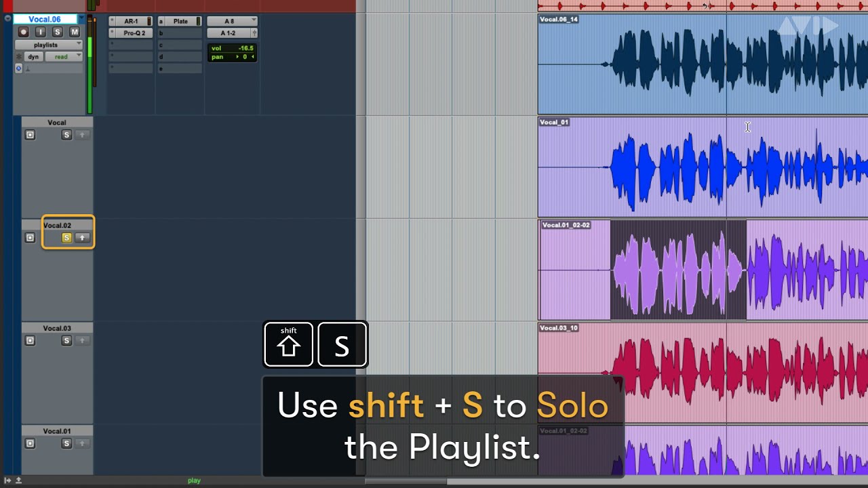This screenshot has width=868, height=488.
Task: Click the Vocal.06 track level meter
Action: (x=90, y=64)
